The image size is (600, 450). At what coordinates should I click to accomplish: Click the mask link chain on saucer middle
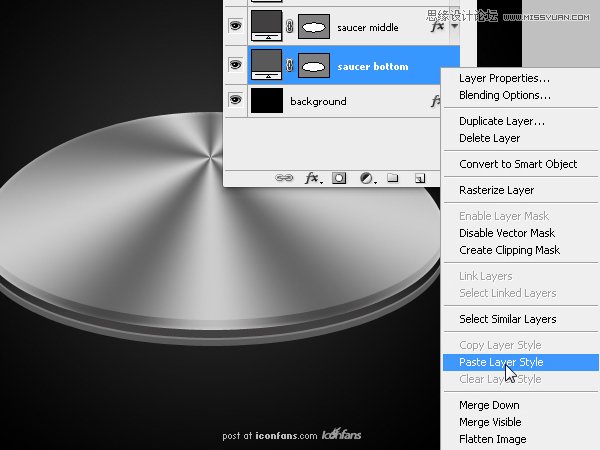click(x=290, y=27)
